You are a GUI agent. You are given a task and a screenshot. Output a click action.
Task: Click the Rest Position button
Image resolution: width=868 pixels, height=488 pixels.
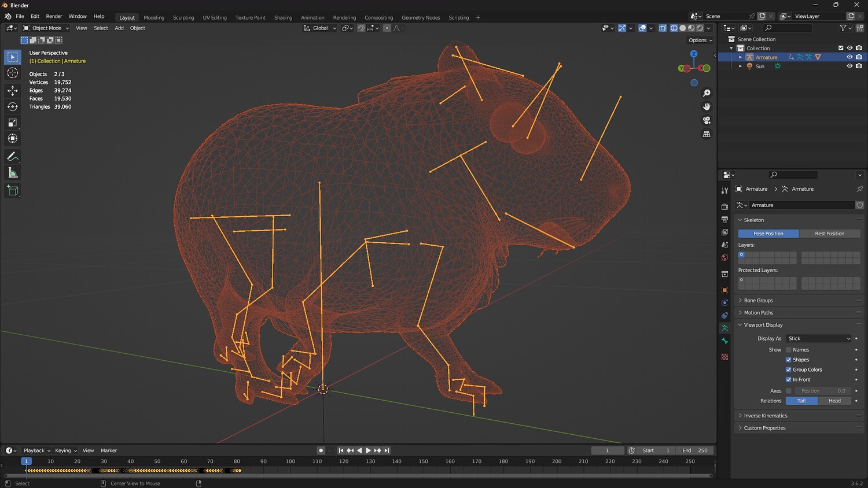(829, 234)
